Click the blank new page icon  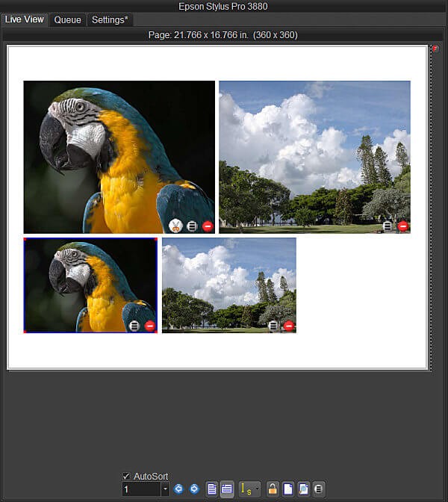(x=288, y=489)
